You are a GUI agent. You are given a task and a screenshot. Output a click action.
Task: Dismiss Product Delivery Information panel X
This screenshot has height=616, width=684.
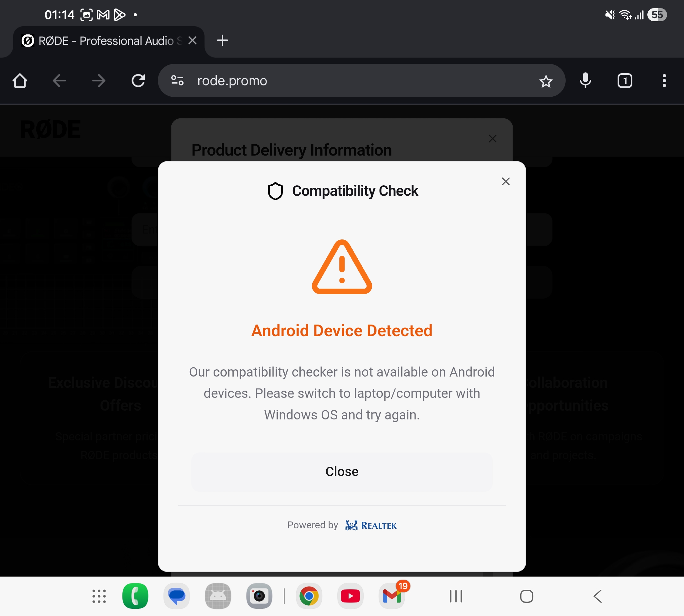coord(492,138)
